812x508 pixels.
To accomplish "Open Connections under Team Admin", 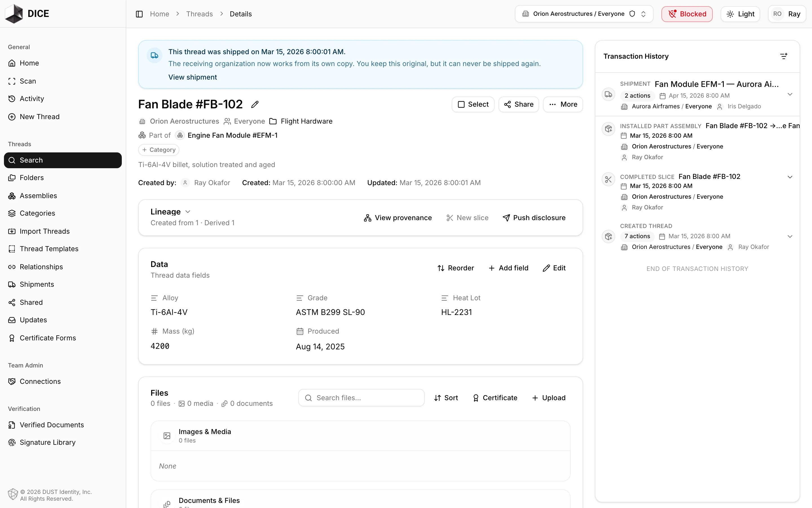I will point(63,381).
